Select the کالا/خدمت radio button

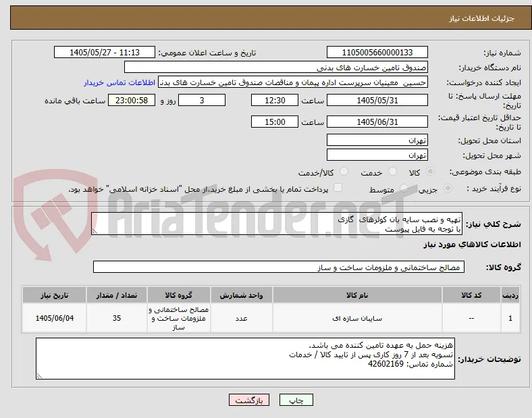pos(344,172)
